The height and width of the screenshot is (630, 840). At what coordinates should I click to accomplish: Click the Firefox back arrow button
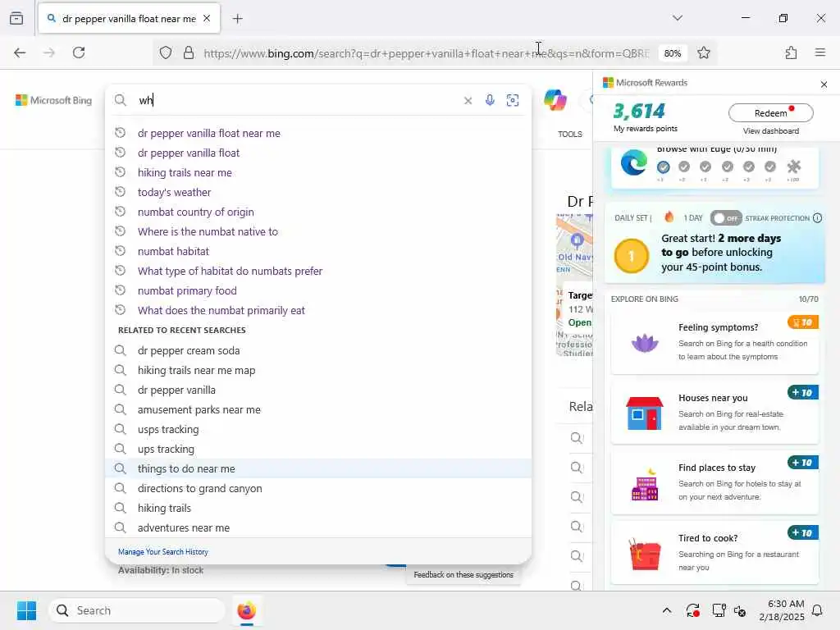(20, 52)
